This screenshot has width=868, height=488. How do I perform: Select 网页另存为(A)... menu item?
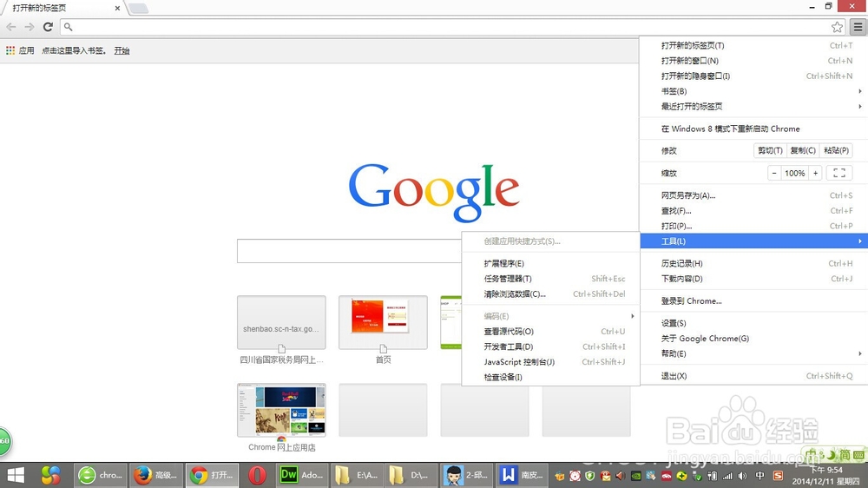[x=754, y=195]
